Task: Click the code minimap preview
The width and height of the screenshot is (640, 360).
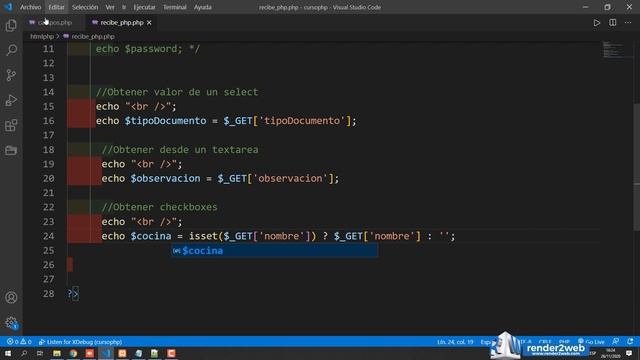Action: (x=613, y=50)
